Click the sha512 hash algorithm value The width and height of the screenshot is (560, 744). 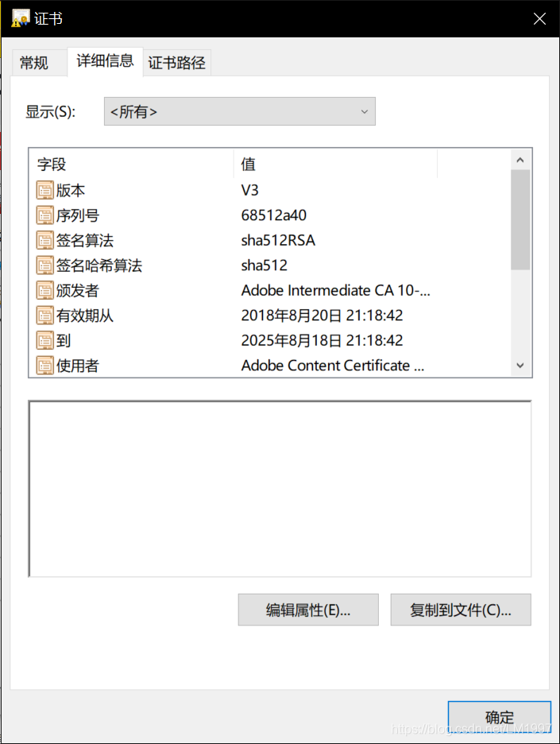tap(265, 265)
